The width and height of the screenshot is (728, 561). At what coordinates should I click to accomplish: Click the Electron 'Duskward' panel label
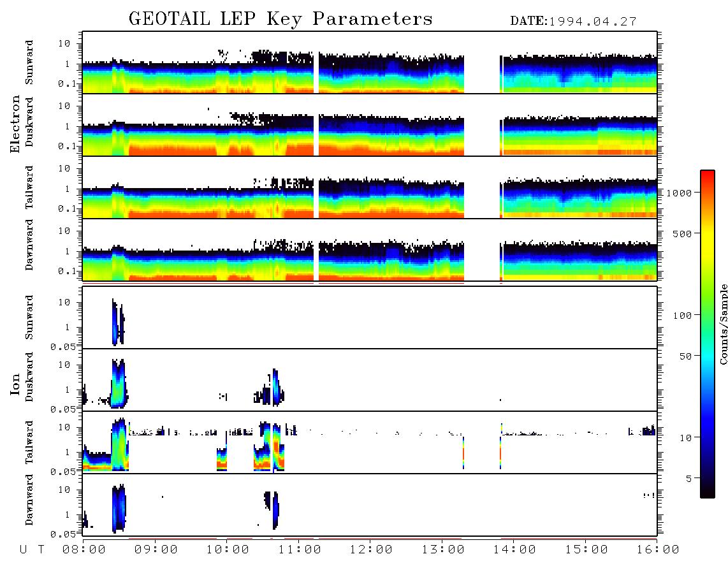[29, 122]
